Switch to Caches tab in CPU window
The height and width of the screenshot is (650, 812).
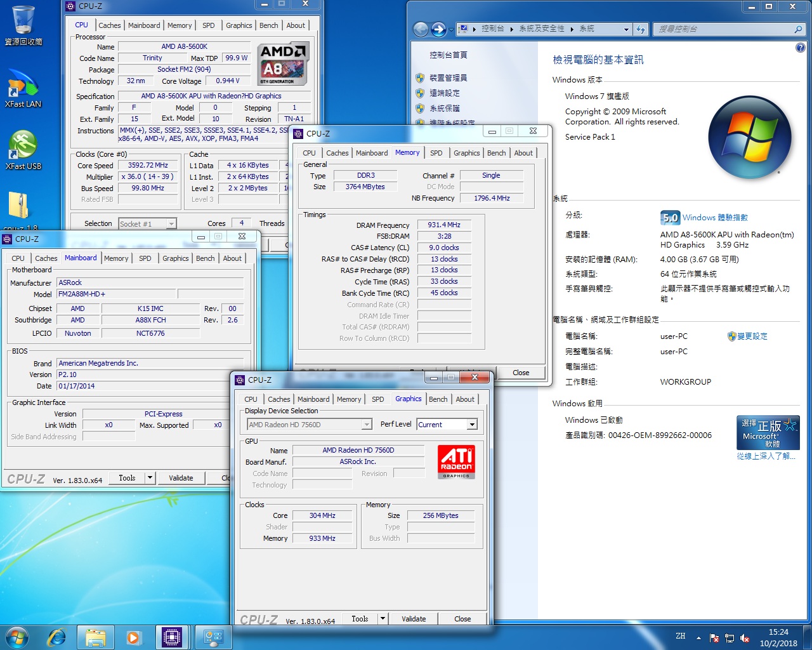(x=109, y=25)
